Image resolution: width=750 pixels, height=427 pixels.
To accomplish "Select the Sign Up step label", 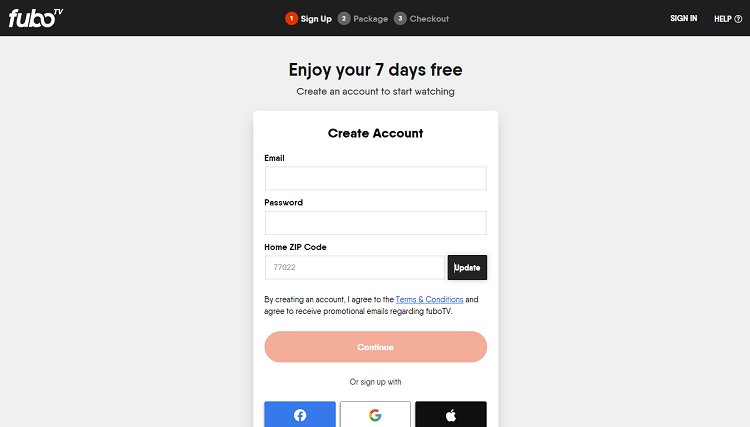I will [316, 19].
